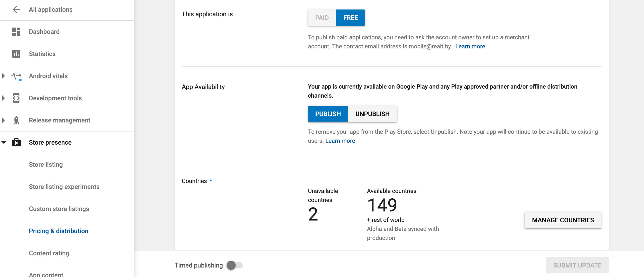Click the Dashboard icon in sidebar
Screen dimensions: 644x277
tap(17, 32)
